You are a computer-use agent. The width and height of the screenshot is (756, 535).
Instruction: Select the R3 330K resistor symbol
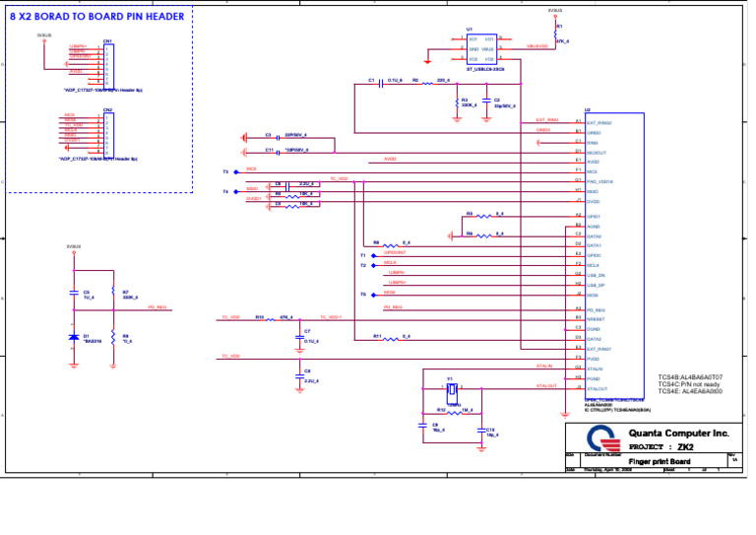[457, 102]
